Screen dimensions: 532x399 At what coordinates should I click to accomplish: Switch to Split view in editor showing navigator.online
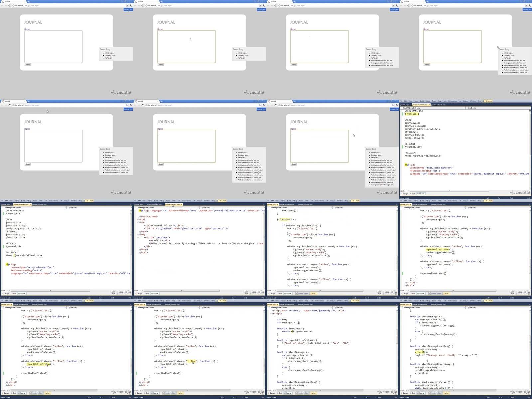pyautogui.click(x=279, y=393)
